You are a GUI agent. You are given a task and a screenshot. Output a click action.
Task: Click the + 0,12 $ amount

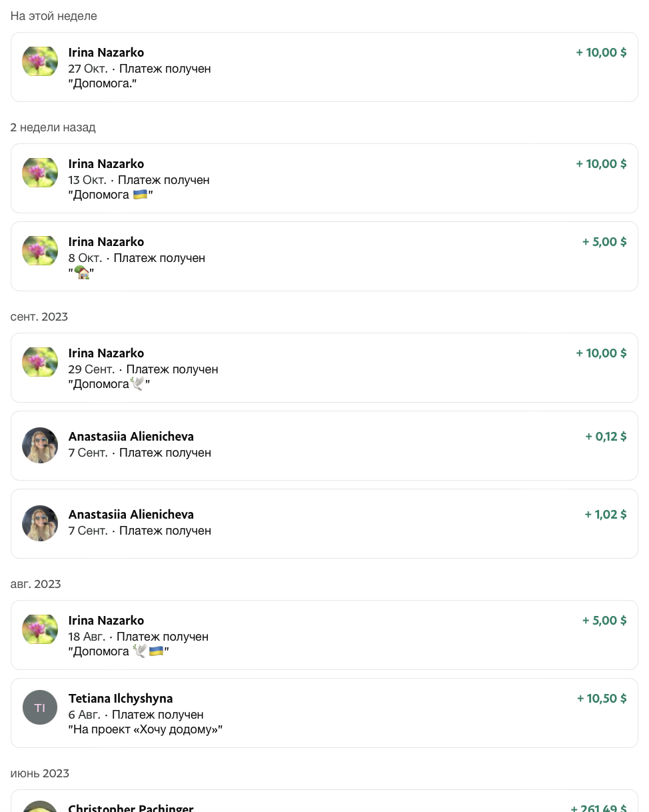pyautogui.click(x=606, y=437)
